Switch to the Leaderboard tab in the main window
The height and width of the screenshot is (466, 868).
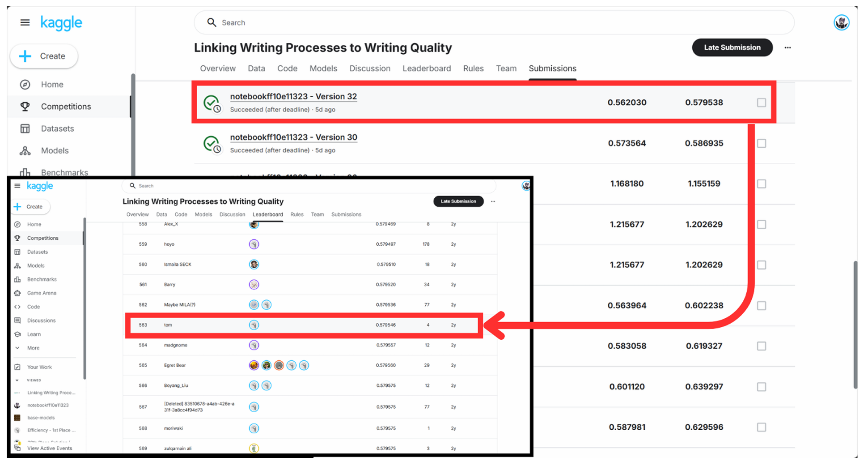[427, 68]
